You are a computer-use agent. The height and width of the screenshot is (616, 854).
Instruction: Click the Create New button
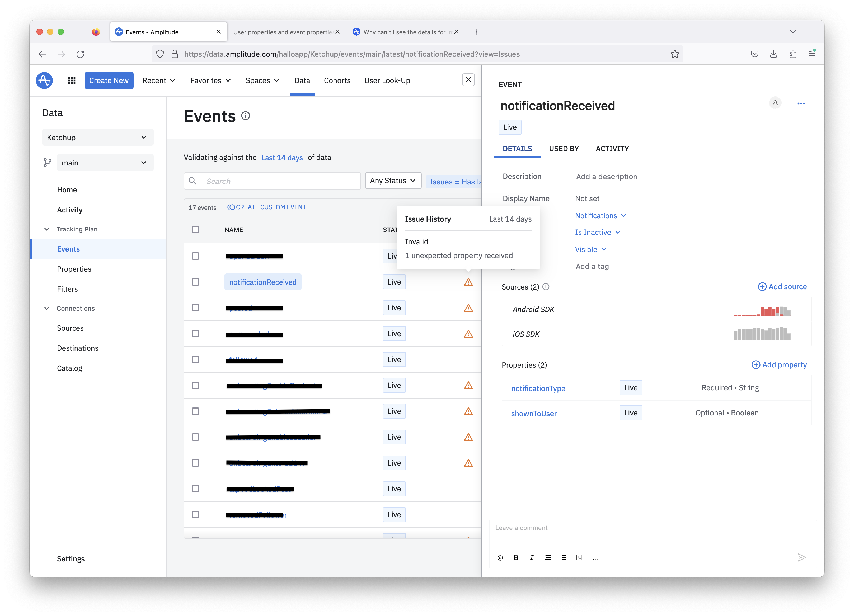(x=109, y=80)
